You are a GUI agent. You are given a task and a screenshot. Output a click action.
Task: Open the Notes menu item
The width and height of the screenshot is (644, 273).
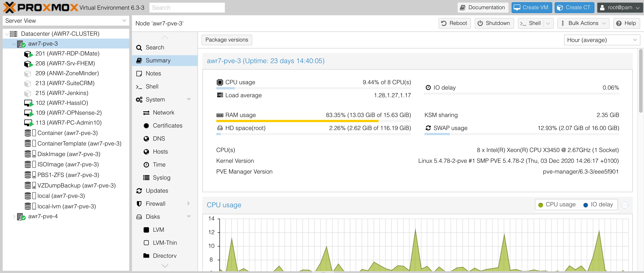pos(165,74)
